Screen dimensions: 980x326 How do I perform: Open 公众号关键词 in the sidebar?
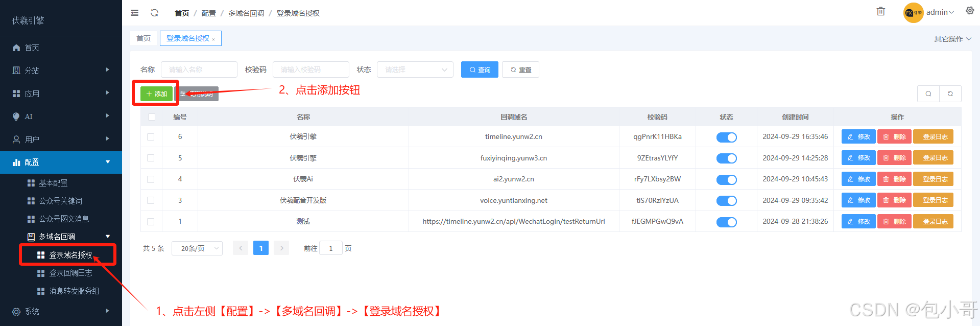coord(61,201)
